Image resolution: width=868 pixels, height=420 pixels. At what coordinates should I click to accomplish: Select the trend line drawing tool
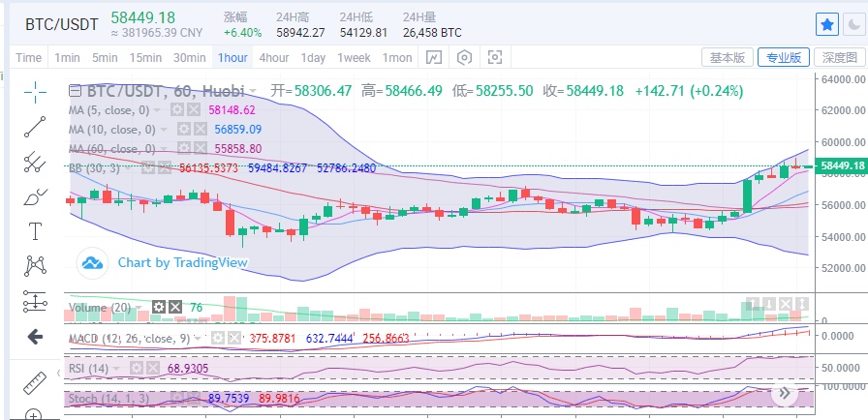tap(36, 126)
